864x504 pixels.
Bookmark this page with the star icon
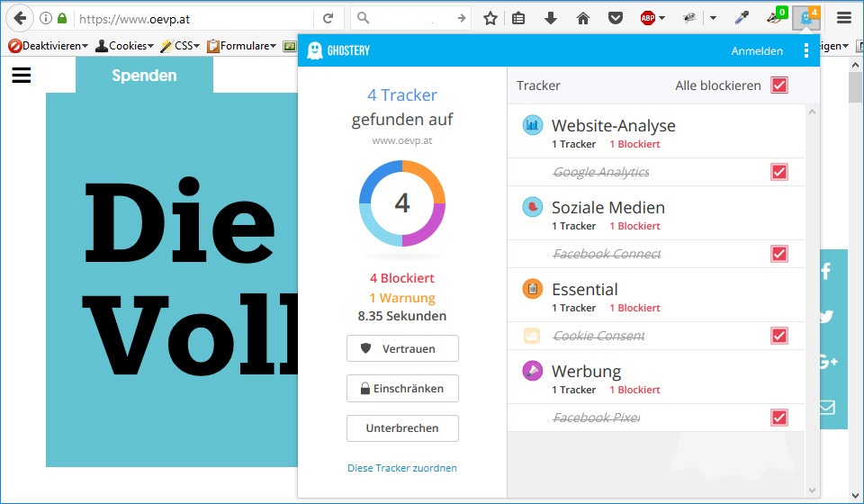(x=490, y=18)
